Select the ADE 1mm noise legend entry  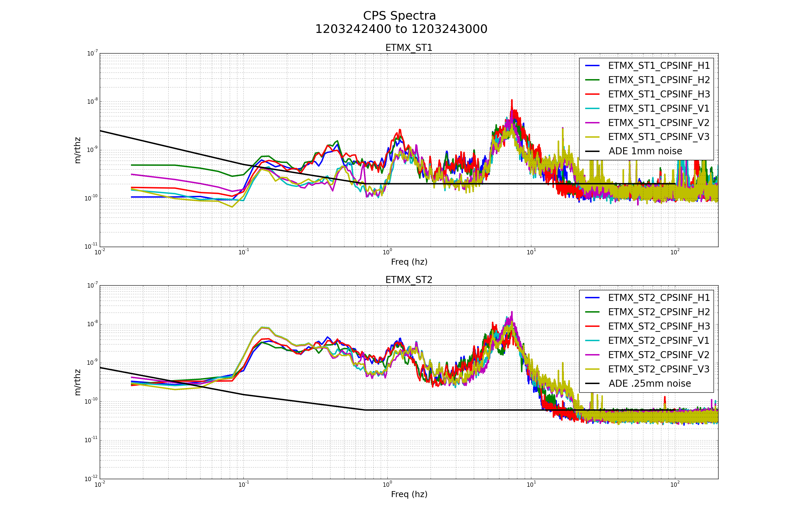(x=645, y=151)
